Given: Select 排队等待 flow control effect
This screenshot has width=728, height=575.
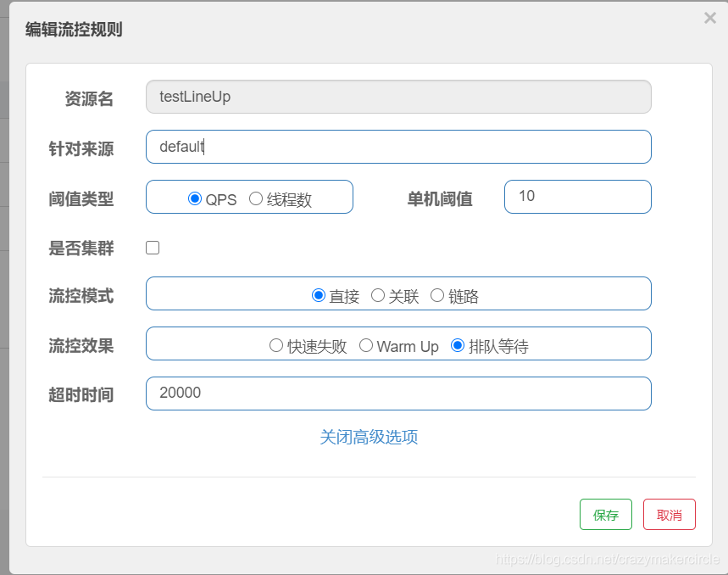Looking at the screenshot, I should tap(458, 345).
